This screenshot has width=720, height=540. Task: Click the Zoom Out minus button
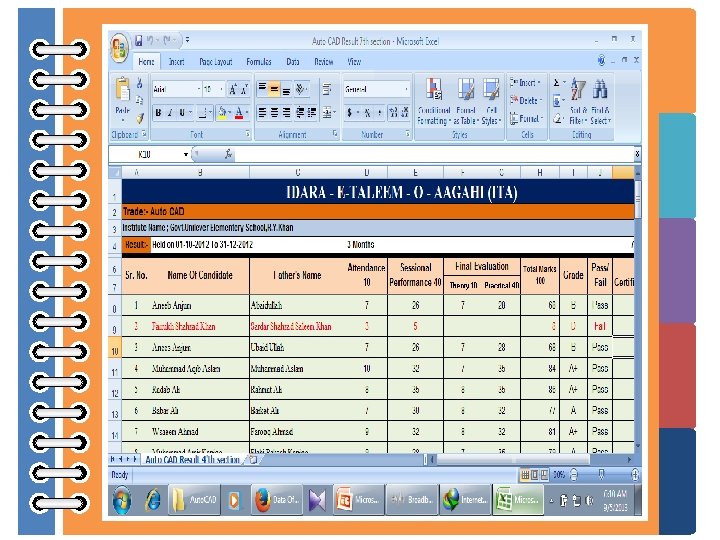point(574,475)
